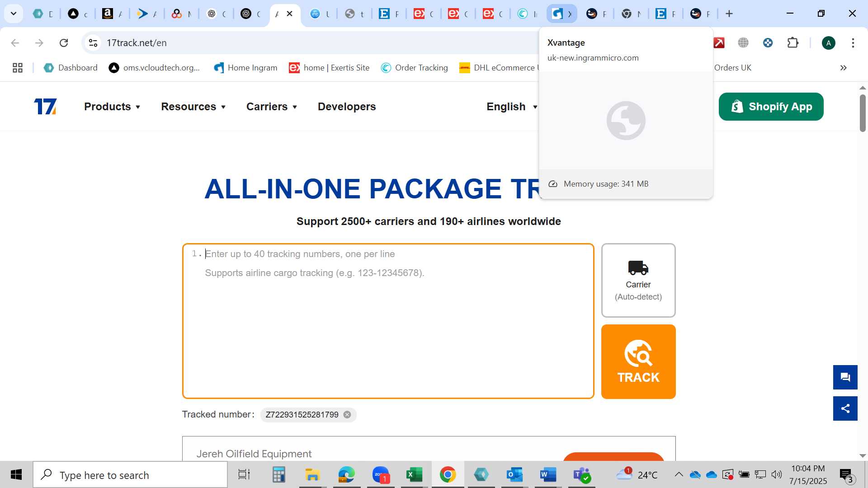This screenshot has width=868, height=488.
Task: Reload the current page
Action: coord(64,43)
